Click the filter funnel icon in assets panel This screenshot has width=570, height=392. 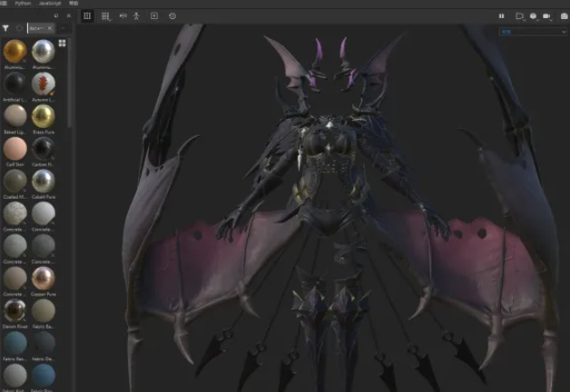6,29
